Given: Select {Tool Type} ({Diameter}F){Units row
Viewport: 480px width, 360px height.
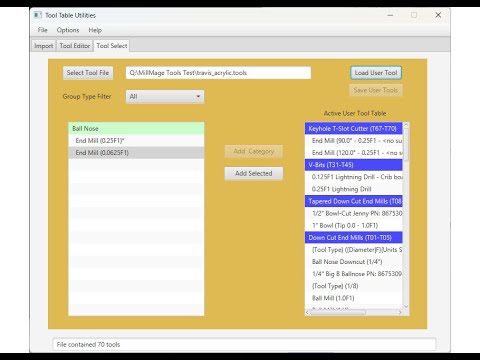Looking at the screenshot, I should 354,250.
